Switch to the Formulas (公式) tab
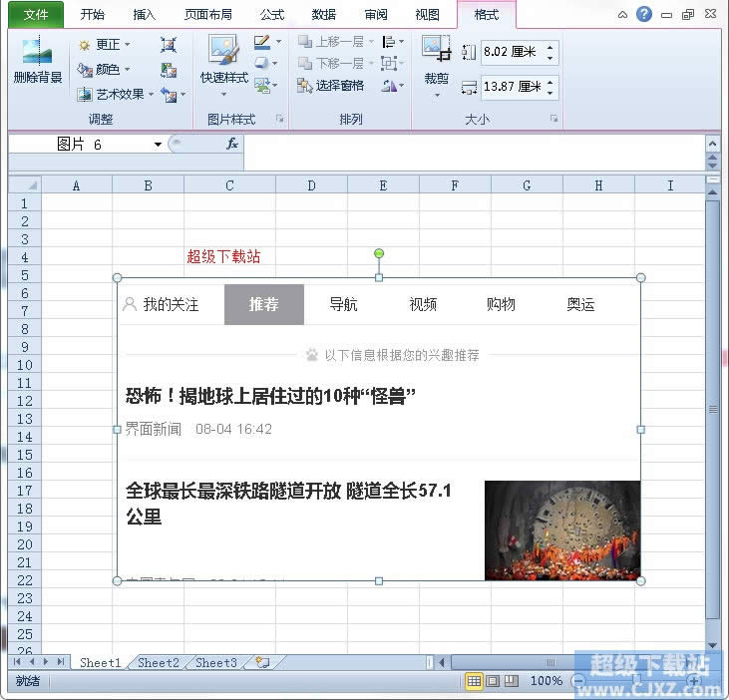 [272, 14]
